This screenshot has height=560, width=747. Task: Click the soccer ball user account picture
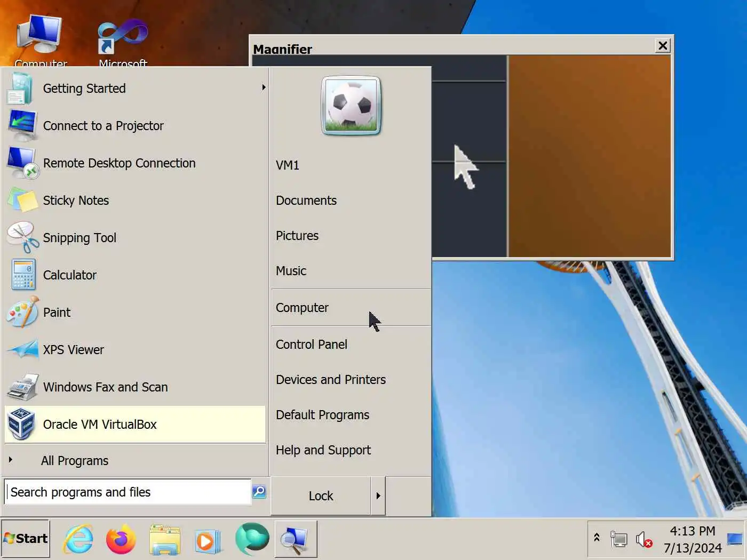(x=351, y=106)
